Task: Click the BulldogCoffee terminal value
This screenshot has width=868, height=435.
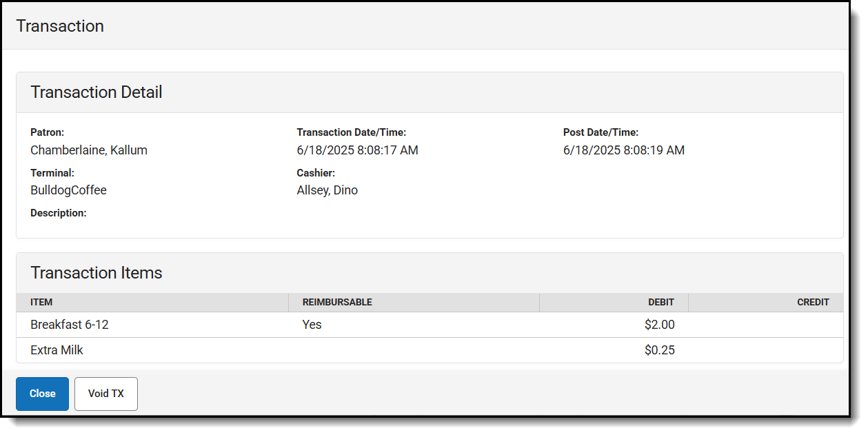Action: [68, 190]
